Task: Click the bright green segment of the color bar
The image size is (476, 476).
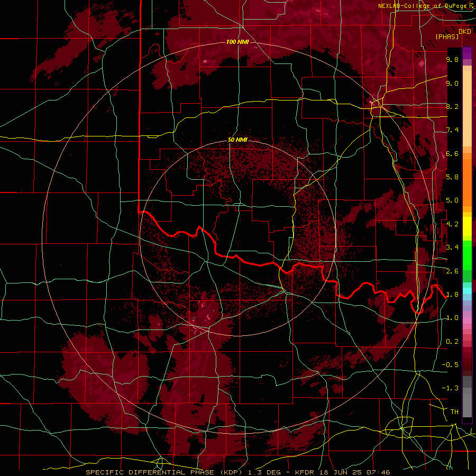Action: pos(467,255)
